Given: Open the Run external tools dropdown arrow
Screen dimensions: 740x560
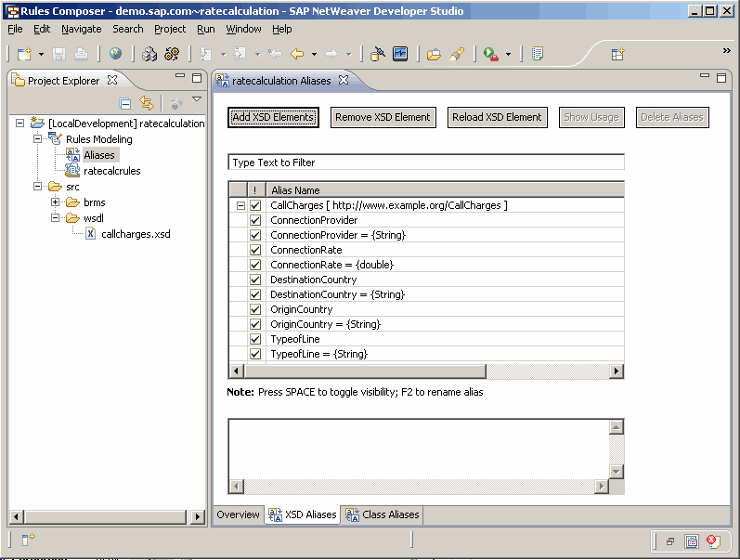Looking at the screenshot, I should 508,54.
